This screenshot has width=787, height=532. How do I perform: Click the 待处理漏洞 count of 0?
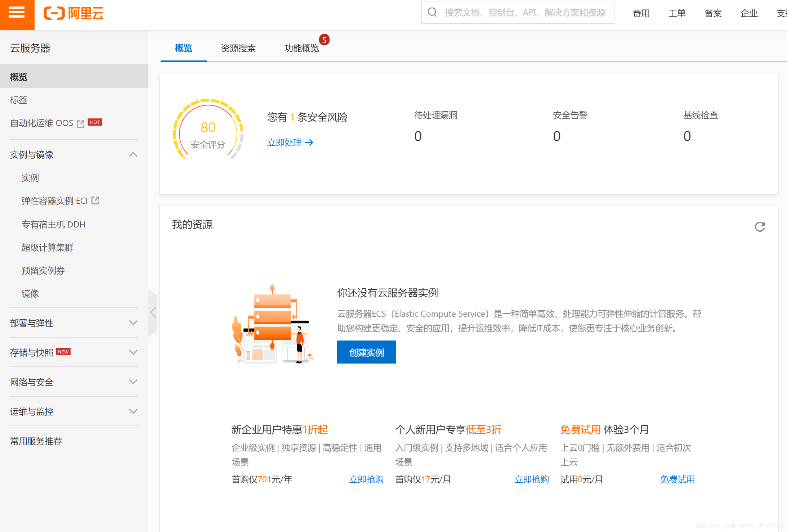(x=418, y=136)
